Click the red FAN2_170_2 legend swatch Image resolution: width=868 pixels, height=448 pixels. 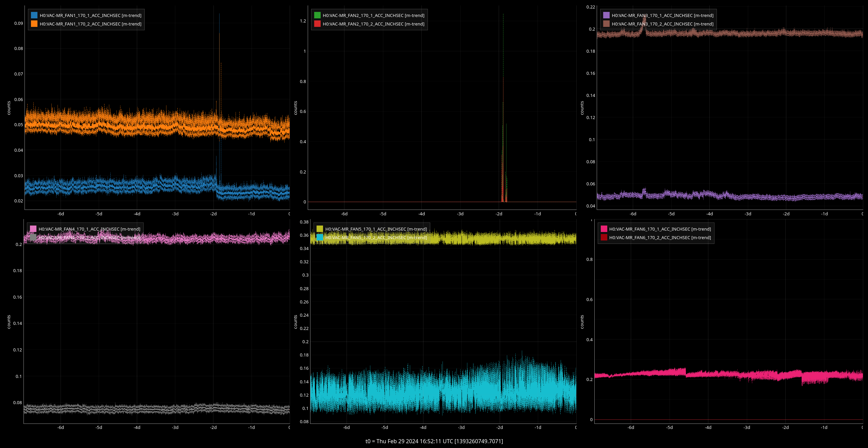coord(317,24)
